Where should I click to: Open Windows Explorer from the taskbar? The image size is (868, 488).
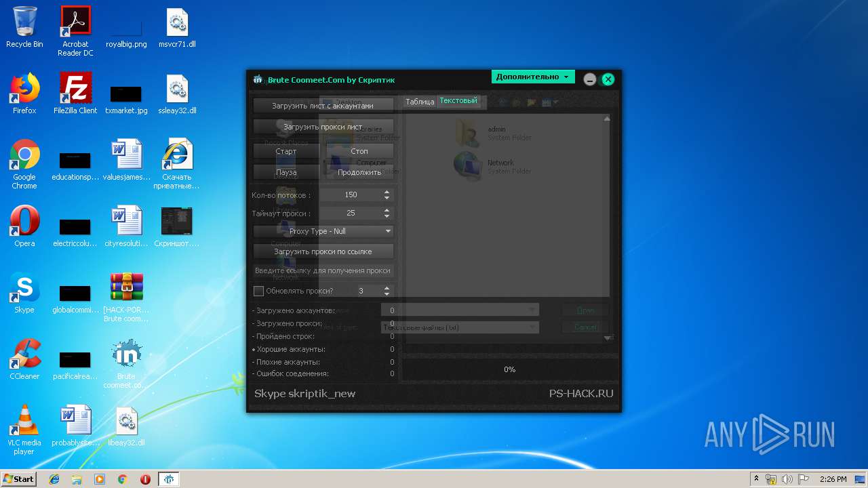pyautogui.click(x=77, y=479)
